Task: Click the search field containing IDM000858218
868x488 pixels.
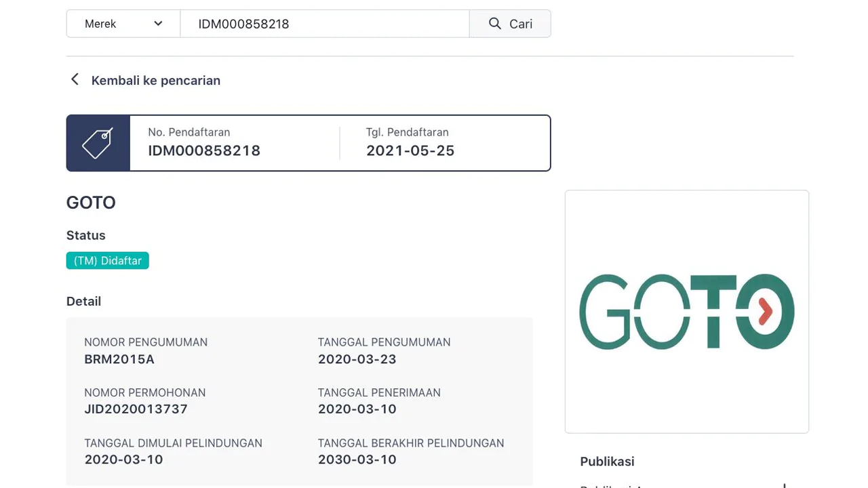Action: 324,24
